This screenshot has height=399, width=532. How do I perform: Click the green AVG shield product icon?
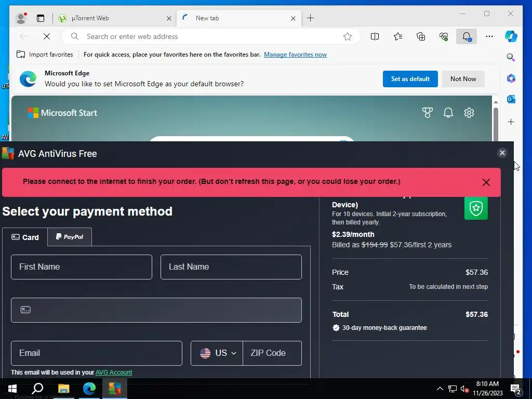476,208
